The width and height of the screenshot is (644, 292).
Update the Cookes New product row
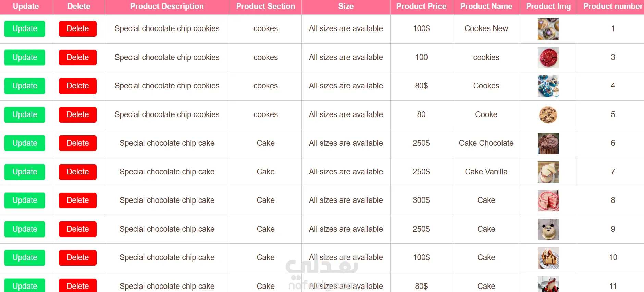[x=25, y=29]
